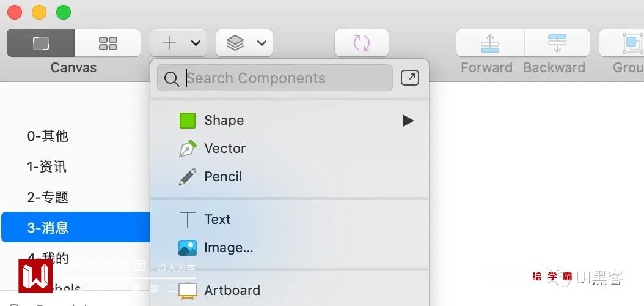Switch to components grid view
644x306 pixels.
pyautogui.click(x=108, y=43)
